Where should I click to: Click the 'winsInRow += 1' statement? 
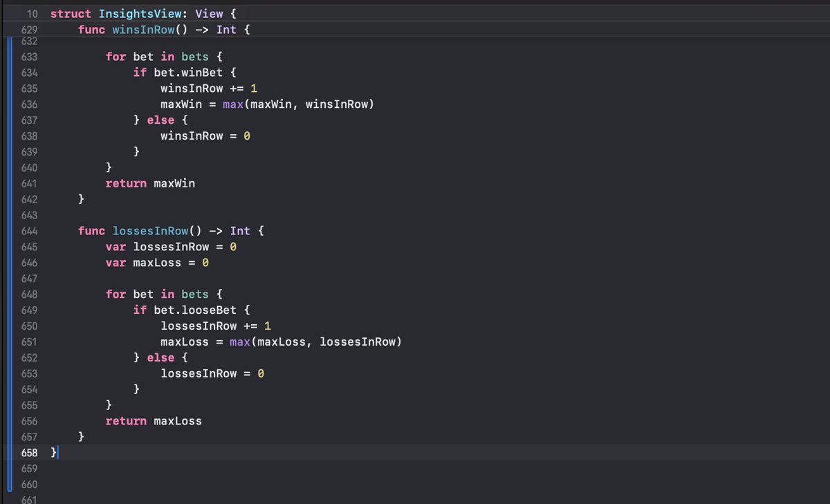click(x=209, y=88)
